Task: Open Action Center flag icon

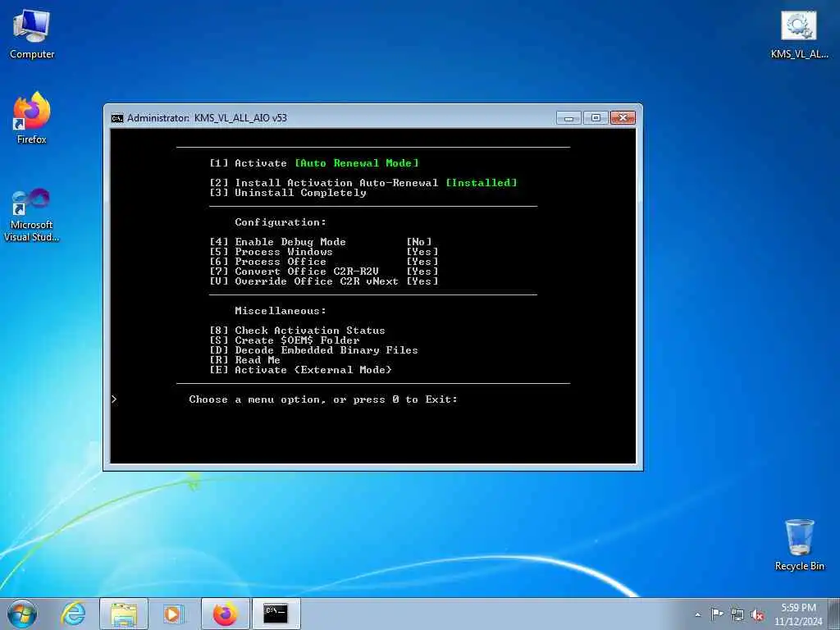Action: click(x=717, y=614)
